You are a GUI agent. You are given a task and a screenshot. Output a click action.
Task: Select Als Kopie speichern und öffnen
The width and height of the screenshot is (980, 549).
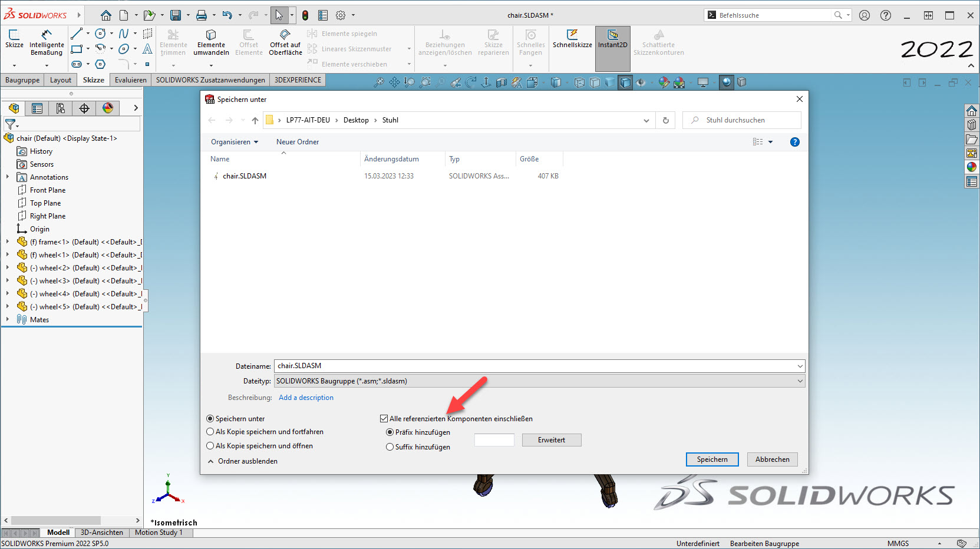tap(210, 446)
